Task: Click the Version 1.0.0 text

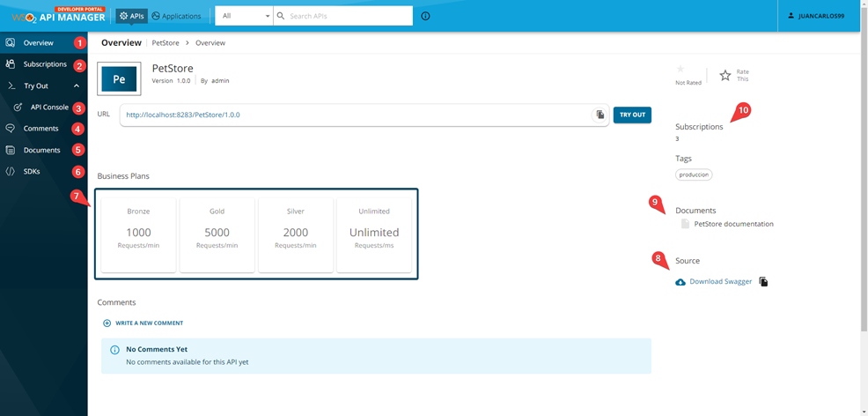Action: pyautogui.click(x=171, y=81)
